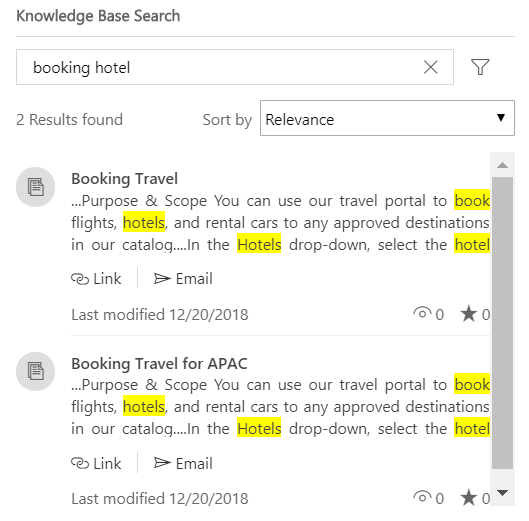
Task: Click the star rating icon for Booking Travel for APAC
Action: (x=469, y=498)
